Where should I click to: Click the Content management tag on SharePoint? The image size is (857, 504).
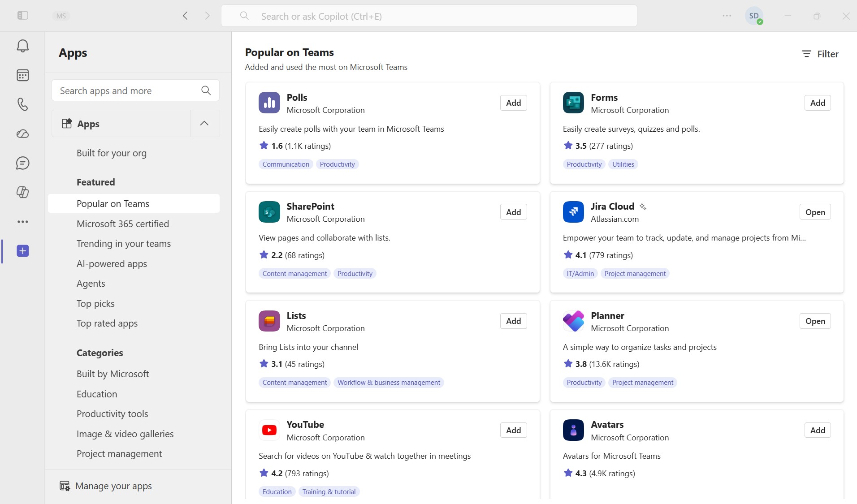click(294, 273)
